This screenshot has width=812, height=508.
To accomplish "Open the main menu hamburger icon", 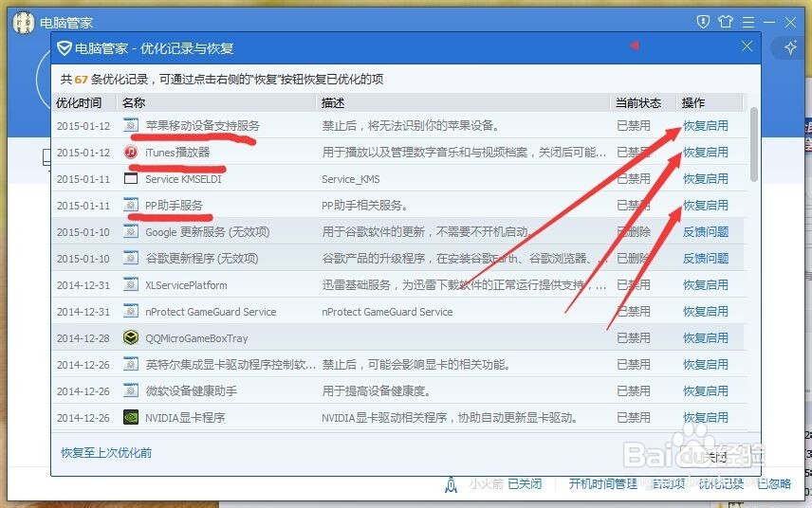I will (748, 22).
